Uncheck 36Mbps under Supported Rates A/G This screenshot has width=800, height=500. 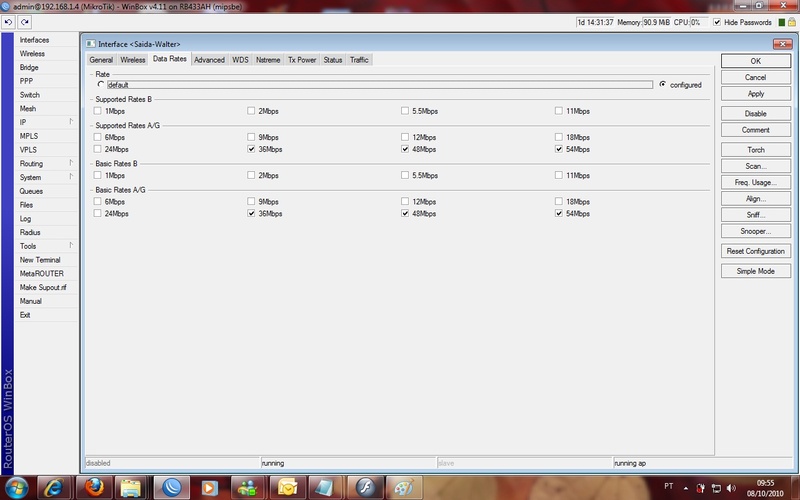point(251,149)
